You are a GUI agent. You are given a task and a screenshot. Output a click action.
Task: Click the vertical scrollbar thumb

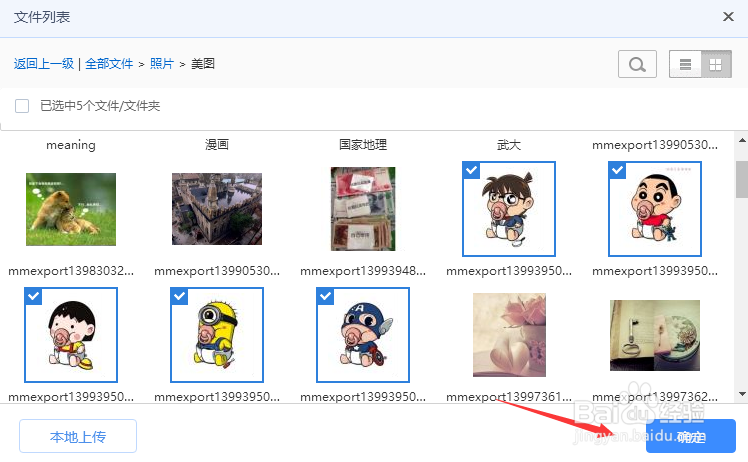pyautogui.click(x=742, y=179)
